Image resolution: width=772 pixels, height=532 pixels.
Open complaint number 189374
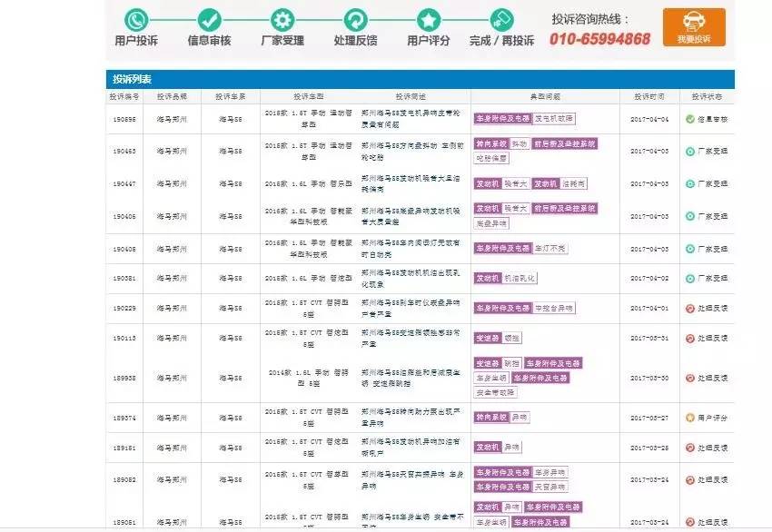click(124, 418)
